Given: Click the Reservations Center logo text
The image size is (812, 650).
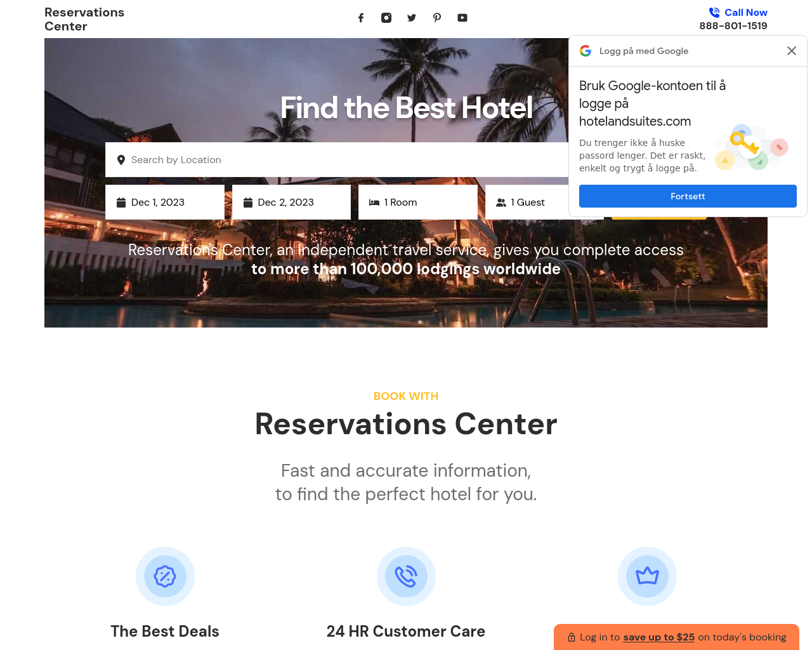Looking at the screenshot, I should tap(84, 20).
